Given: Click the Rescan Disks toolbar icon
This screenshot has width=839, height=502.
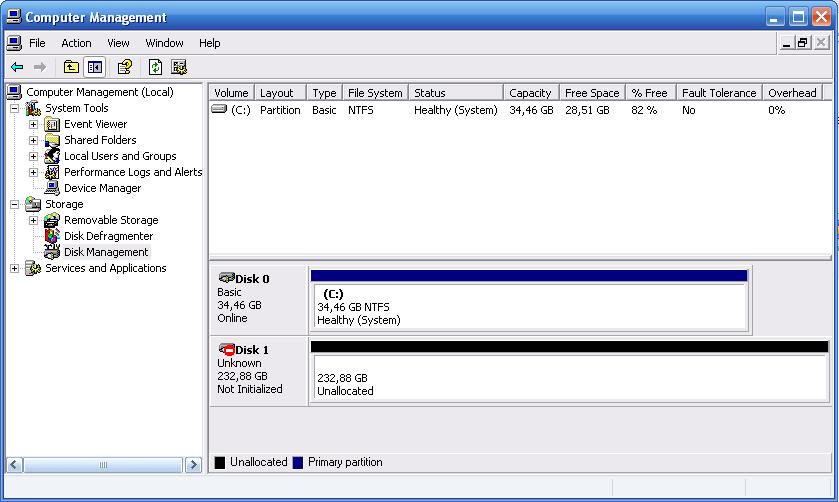Looking at the screenshot, I should tap(179, 67).
